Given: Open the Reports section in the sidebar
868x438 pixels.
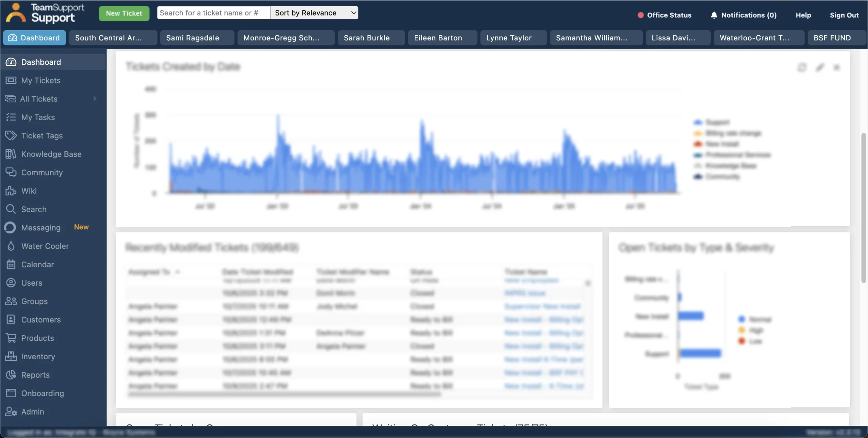Looking at the screenshot, I should point(36,375).
